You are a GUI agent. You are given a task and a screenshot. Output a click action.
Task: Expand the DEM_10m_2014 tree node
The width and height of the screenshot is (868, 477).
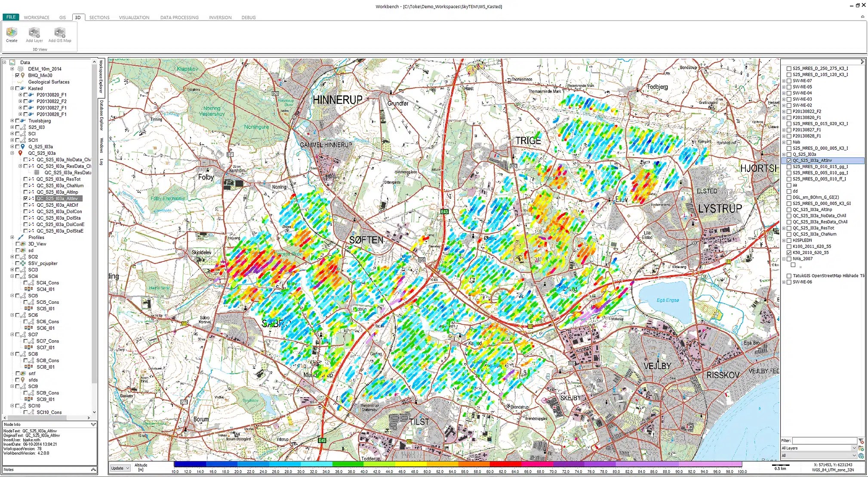[x=12, y=69]
